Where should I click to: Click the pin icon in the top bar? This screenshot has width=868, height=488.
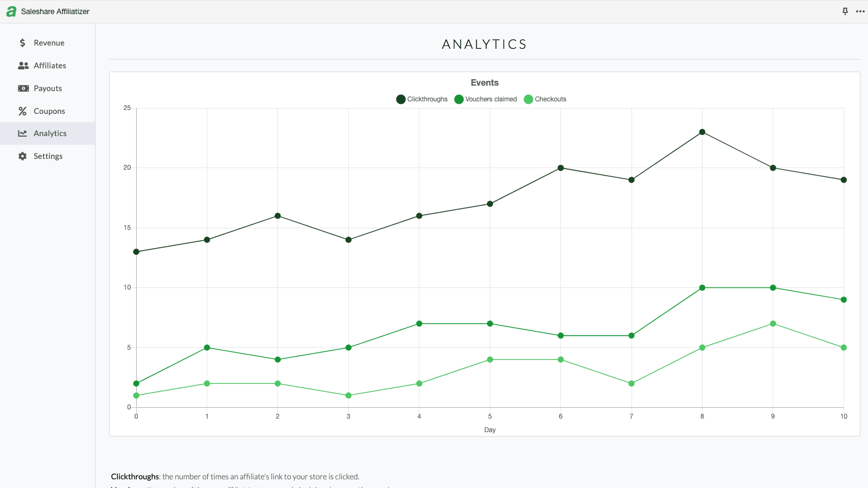click(845, 11)
